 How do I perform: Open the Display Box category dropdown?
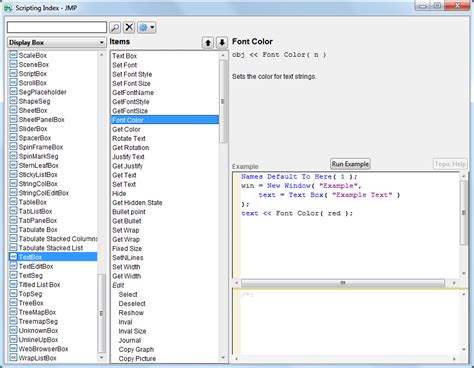(56, 43)
